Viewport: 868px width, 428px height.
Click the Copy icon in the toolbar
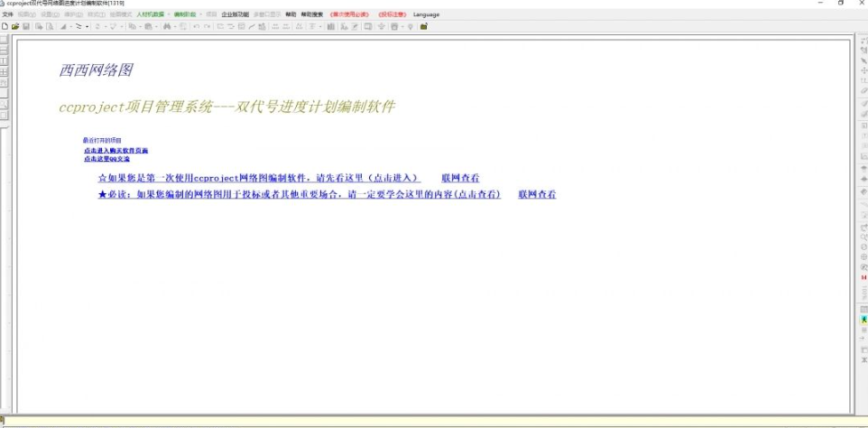[133, 26]
